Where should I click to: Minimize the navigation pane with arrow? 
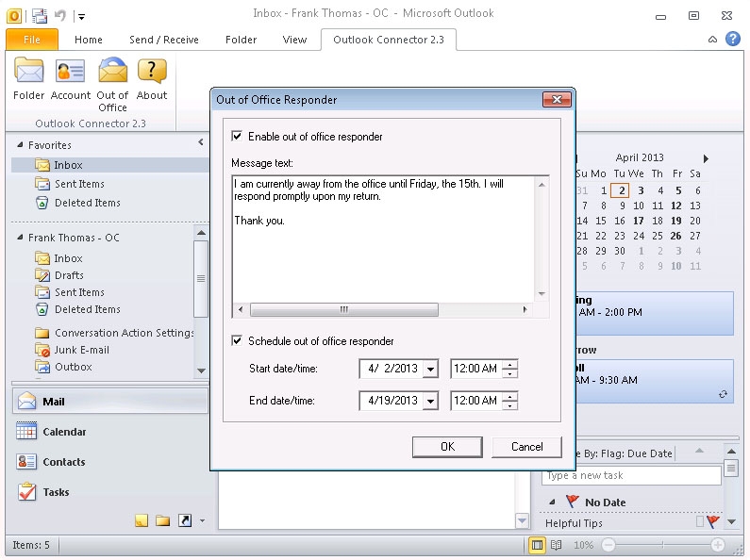(201, 142)
